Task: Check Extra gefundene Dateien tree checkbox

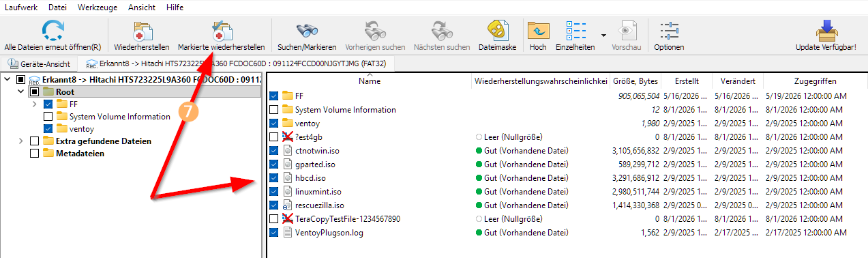Action: tap(34, 141)
